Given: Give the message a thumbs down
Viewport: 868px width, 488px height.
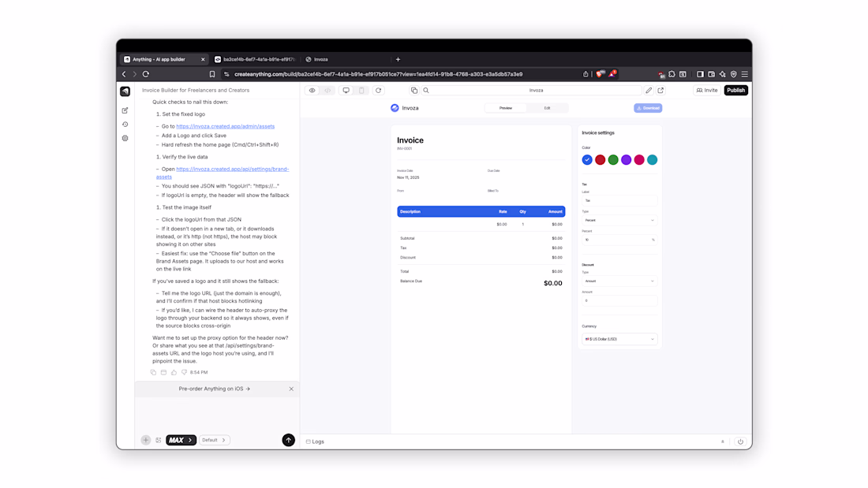Looking at the screenshot, I should click(185, 372).
